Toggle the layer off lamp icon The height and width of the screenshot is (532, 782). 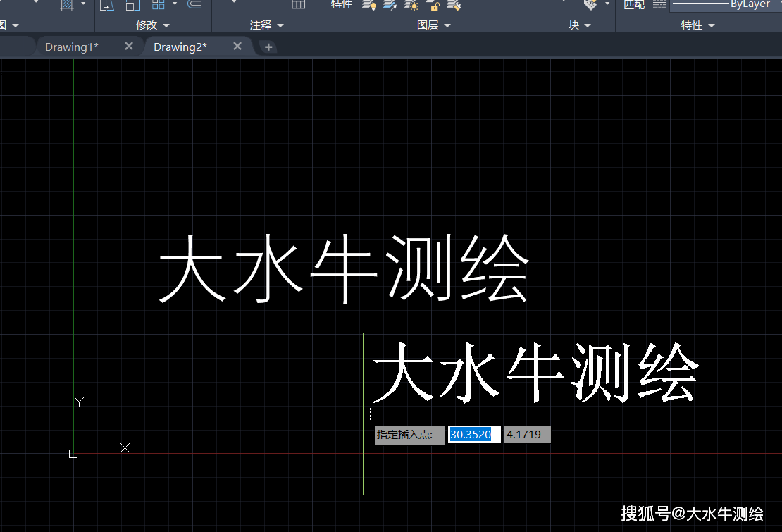[368, 6]
